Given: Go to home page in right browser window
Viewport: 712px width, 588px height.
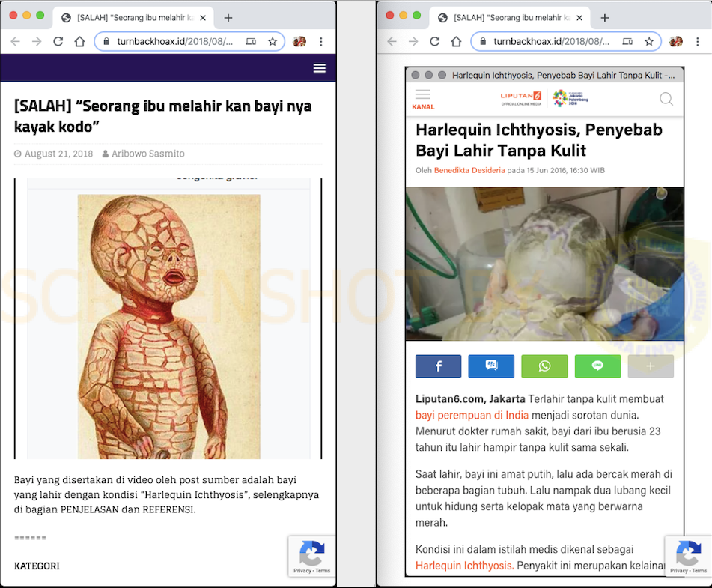Looking at the screenshot, I should [456, 42].
